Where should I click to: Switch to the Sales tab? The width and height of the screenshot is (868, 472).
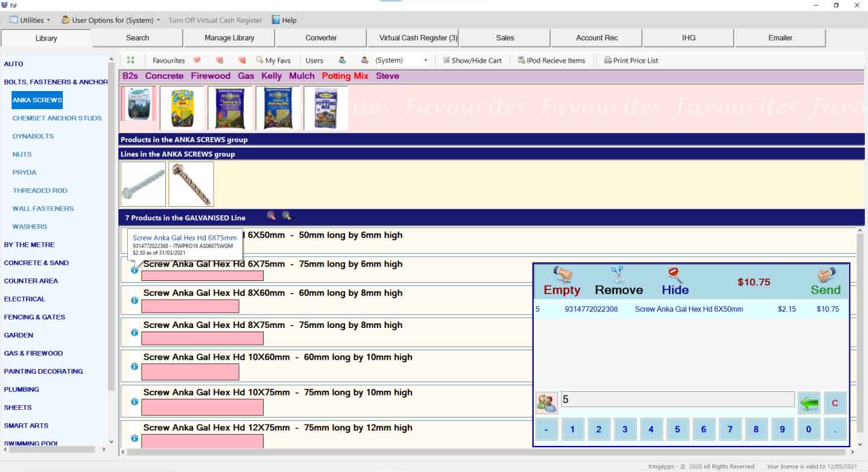click(505, 38)
